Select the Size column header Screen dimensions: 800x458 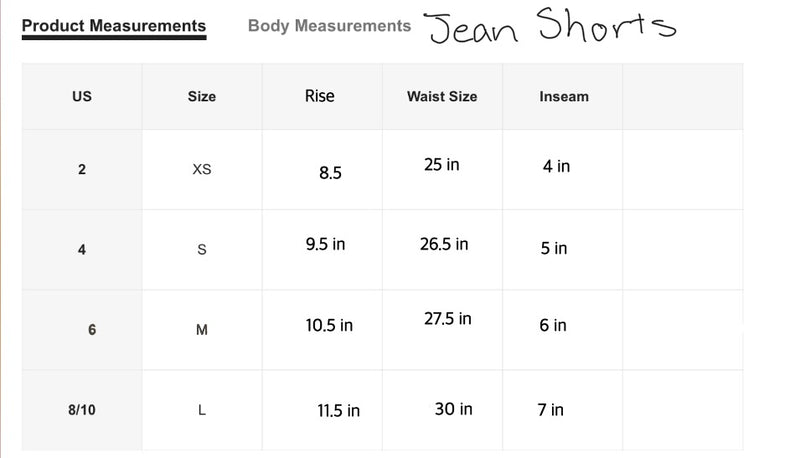pyautogui.click(x=202, y=96)
